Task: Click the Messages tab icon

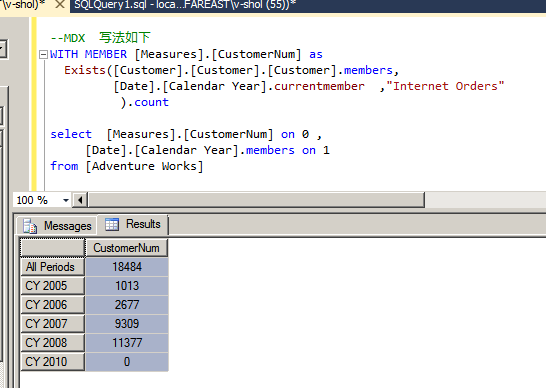Action: 30,226
